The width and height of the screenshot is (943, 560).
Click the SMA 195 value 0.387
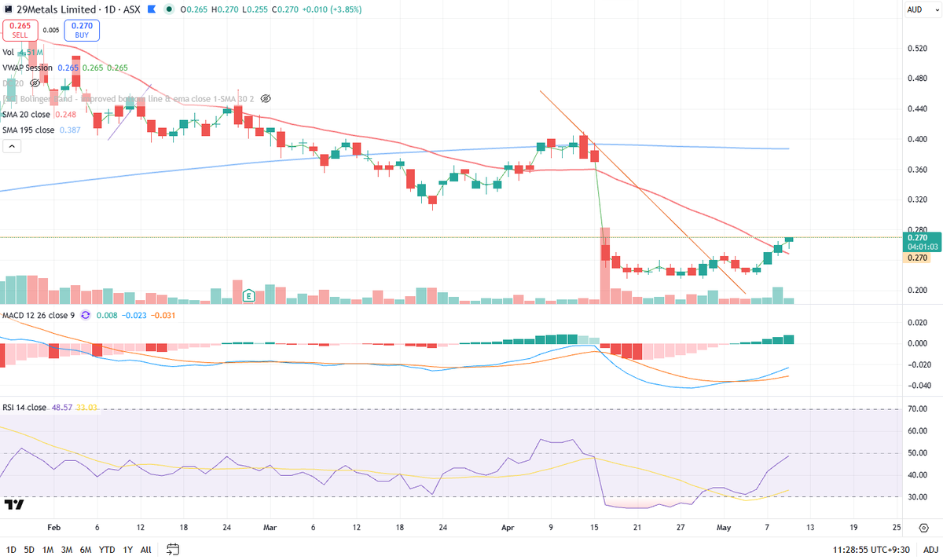click(72, 130)
